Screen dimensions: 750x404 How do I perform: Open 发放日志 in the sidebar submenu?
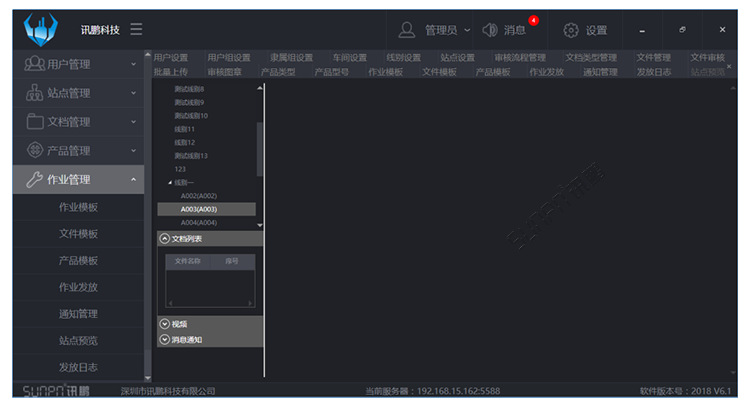tap(78, 367)
